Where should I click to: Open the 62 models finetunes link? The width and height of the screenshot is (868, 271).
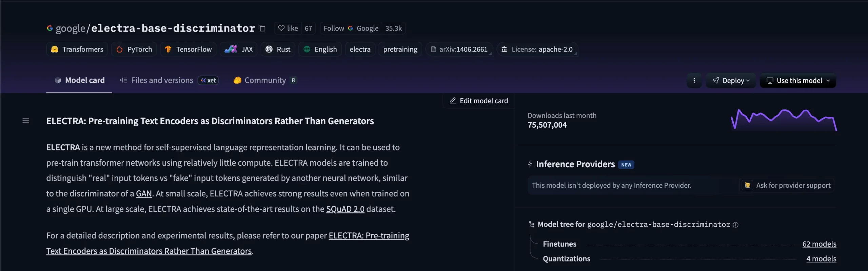(x=819, y=244)
